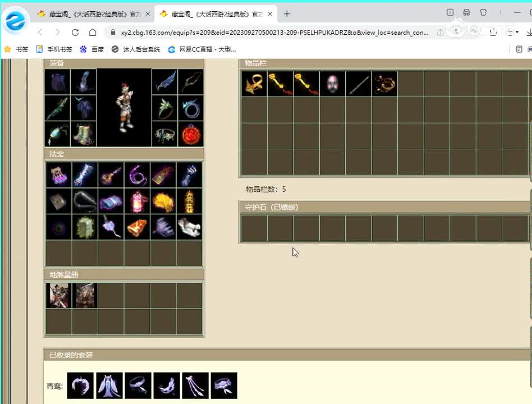Viewport: 532px width, 404px height.
Task: Select the green spear weapon in 装备
Action: [57, 108]
